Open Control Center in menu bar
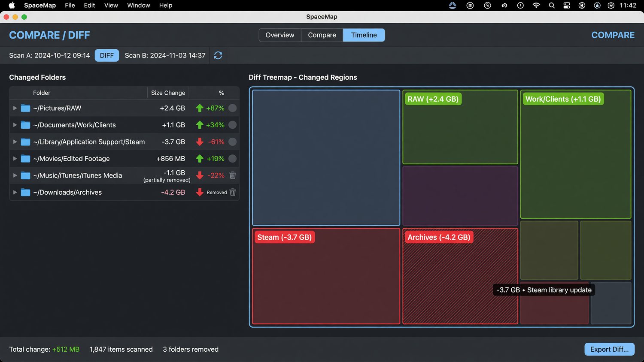 (567, 6)
